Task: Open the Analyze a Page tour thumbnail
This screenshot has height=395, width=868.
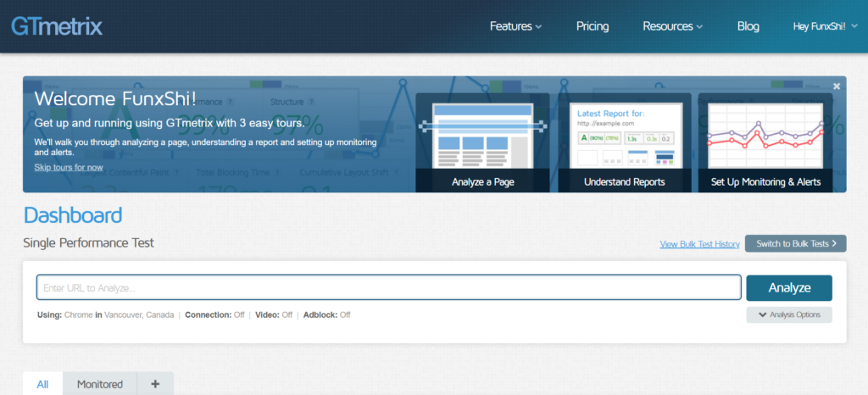Action: [x=481, y=142]
